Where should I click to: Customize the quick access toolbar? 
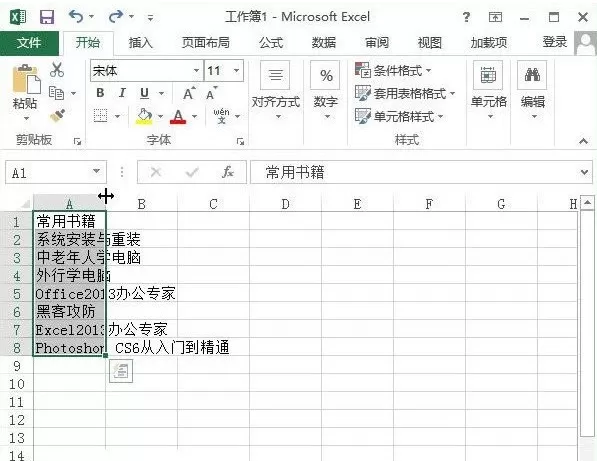(151, 18)
